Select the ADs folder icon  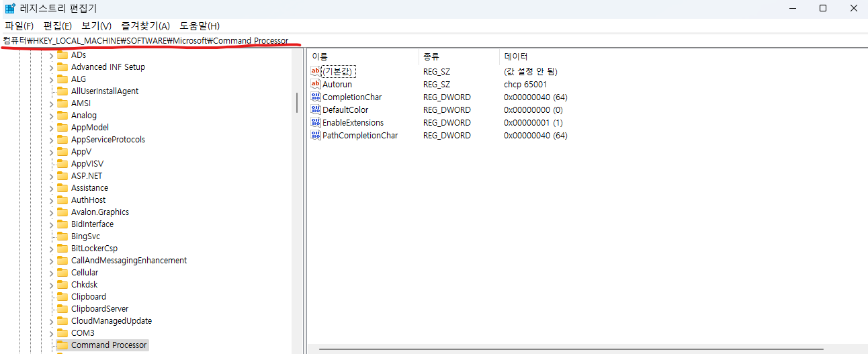62,55
